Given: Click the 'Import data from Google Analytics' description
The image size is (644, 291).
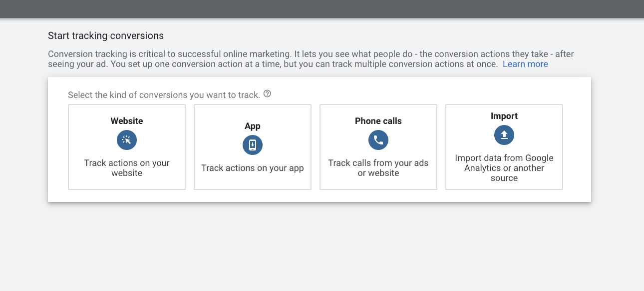Looking at the screenshot, I should (x=504, y=167).
